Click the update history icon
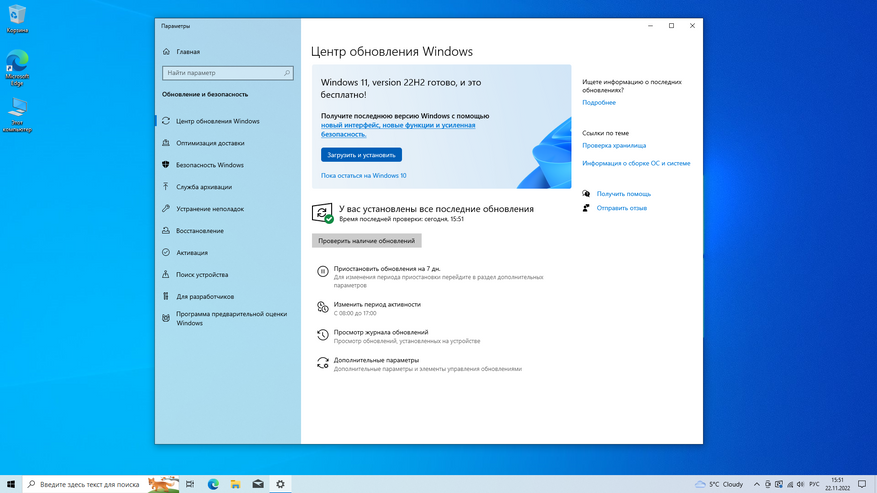Screen dimensions: 877x493 tap(323, 335)
